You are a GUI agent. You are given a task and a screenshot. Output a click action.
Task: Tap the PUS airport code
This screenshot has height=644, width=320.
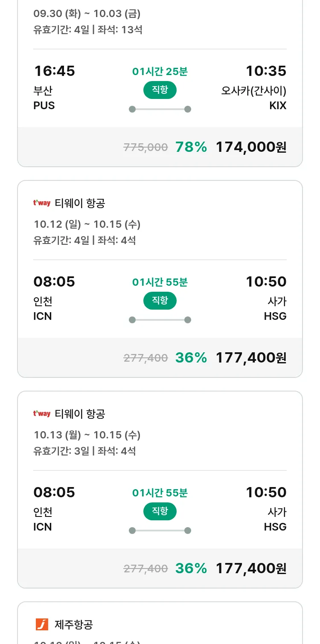point(44,105)
